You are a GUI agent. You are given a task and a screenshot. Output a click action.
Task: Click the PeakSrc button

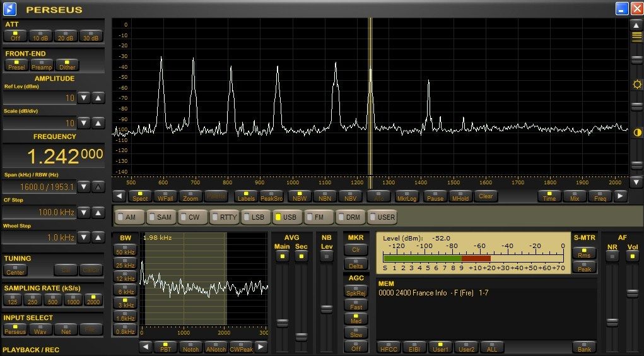[271, 196]
